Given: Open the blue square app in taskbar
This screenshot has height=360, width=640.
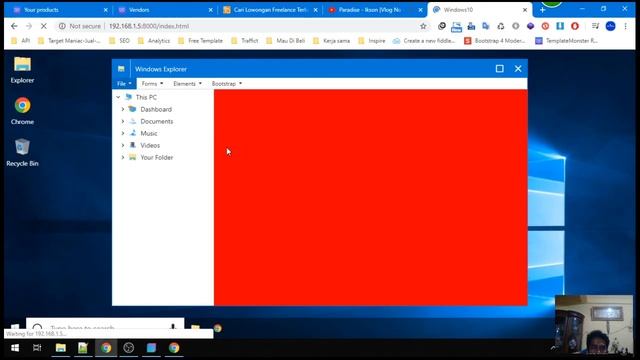Looking at the screenshot, I should 151,348.
